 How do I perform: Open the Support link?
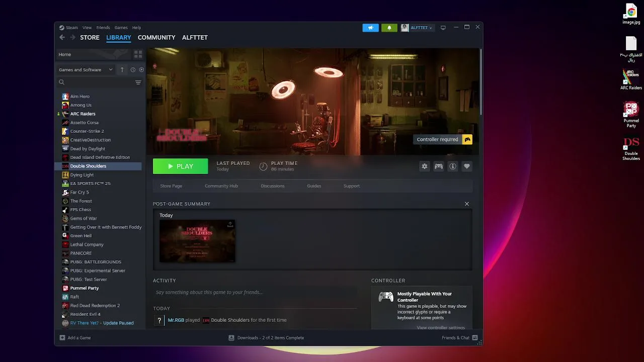click(352, 186)
